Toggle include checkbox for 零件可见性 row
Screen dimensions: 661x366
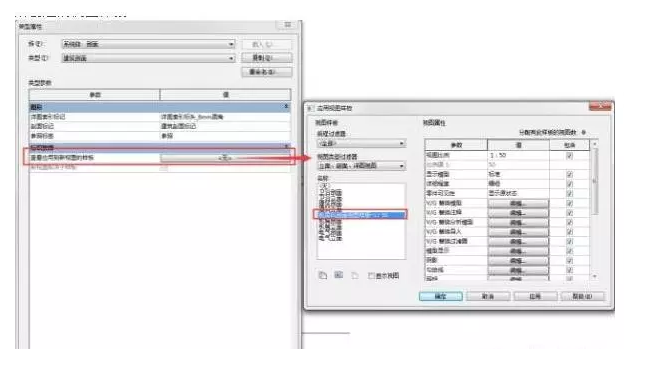coord(570,194)
